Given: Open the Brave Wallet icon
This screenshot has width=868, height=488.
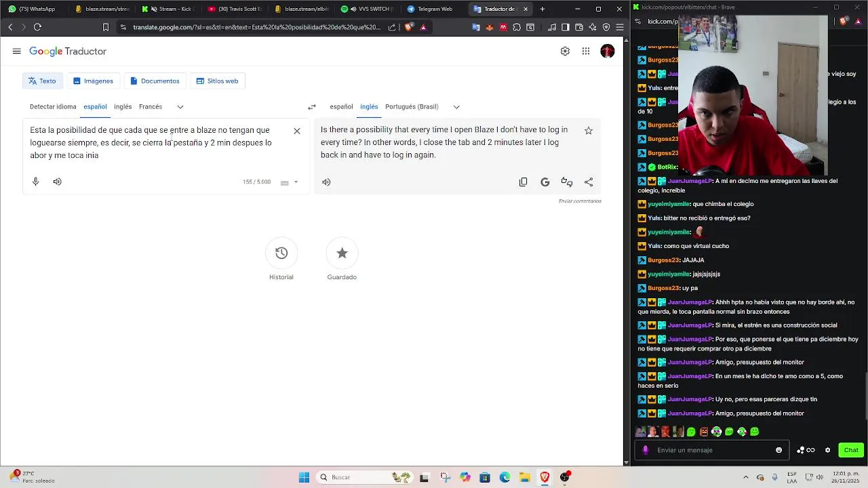Looking at the screenshot, I should coord(579,27).
